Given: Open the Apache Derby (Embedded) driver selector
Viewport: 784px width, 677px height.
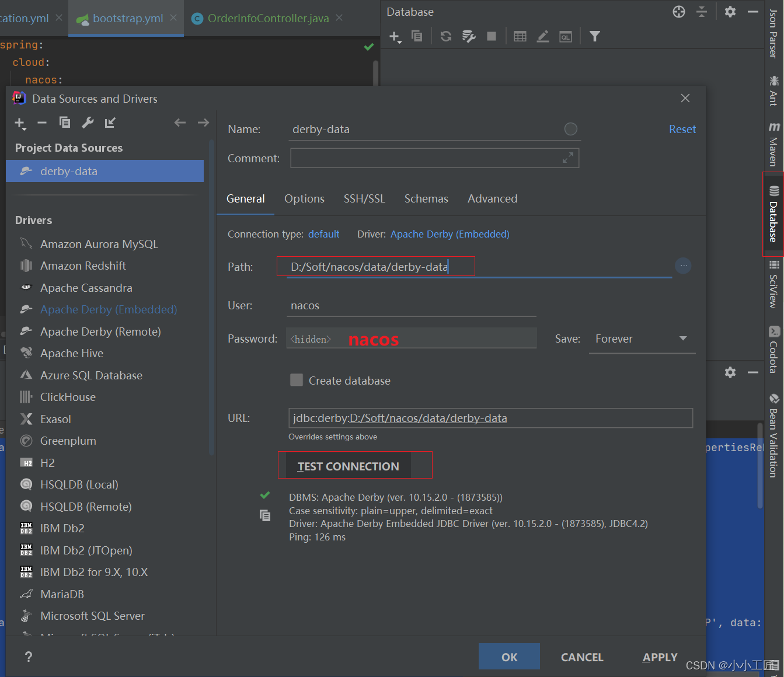Looking at the screenshot, I should 450,234.
